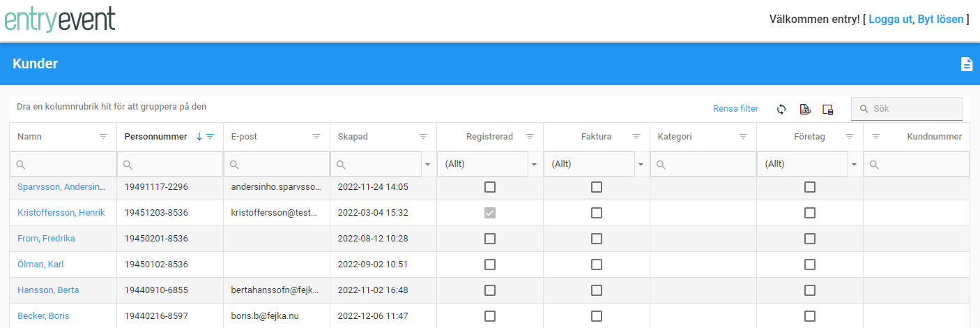Check the Faktura box for Sparvsson row
The width and height of the screenshot is (980, 328).
click(597, 187)
